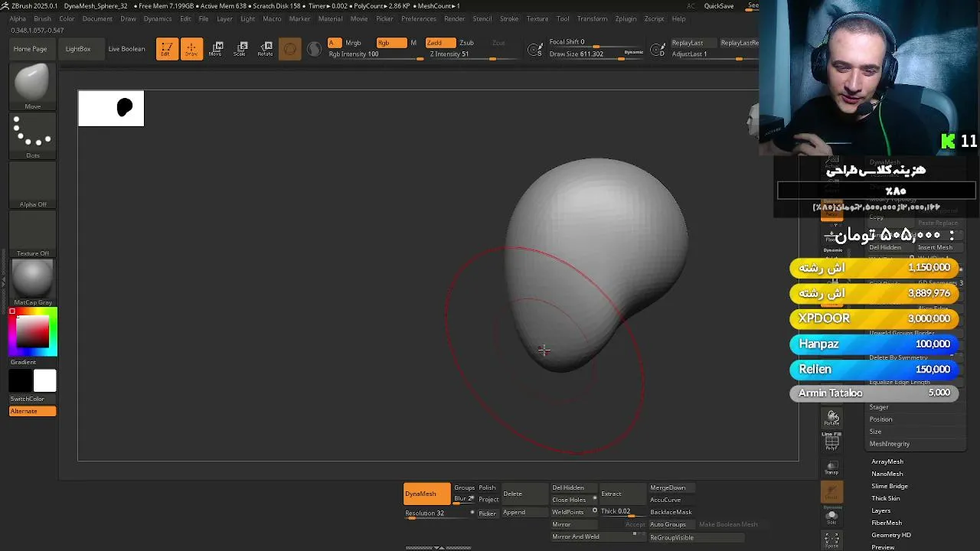Toggle Transp transparency mode
Viewport: 980px width, 551px height.
tap(832, 468)
